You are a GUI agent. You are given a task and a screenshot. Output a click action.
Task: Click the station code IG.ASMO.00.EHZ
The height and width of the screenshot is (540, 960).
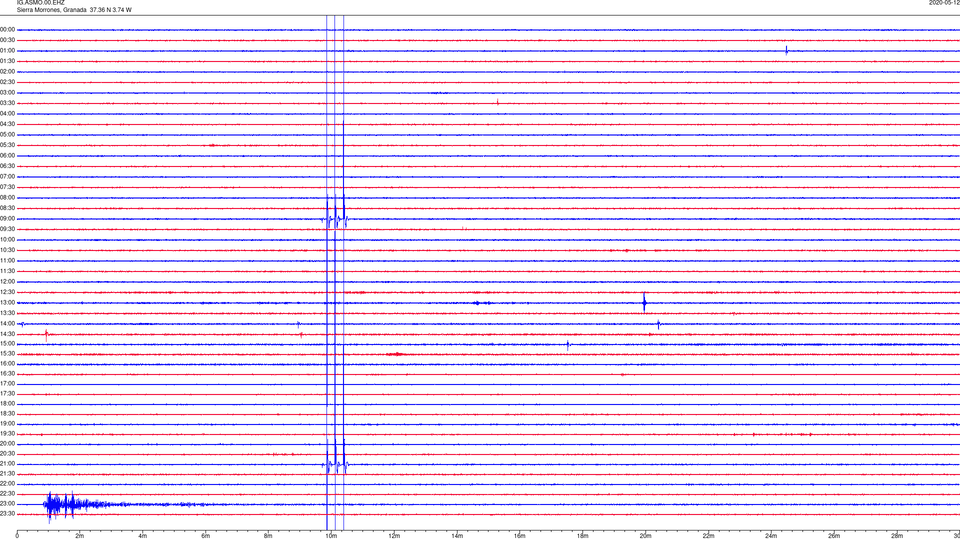click(40, 3)
